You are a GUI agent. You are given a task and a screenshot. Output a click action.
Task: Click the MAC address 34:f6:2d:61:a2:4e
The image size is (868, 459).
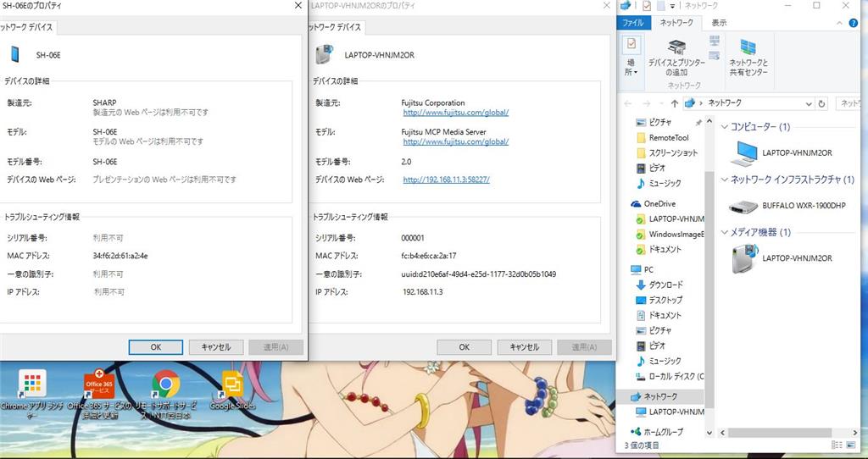(120, 256)
